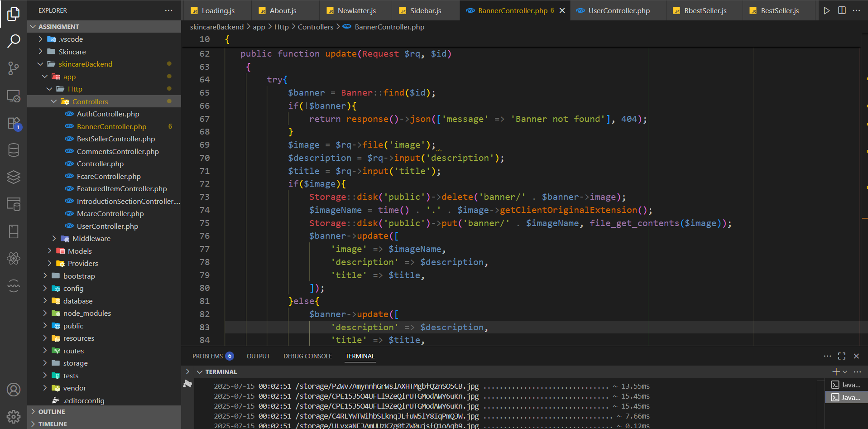868x429 pixels.
Task: Open the terminal launch profile dropdown
Action: pos(845,372)
